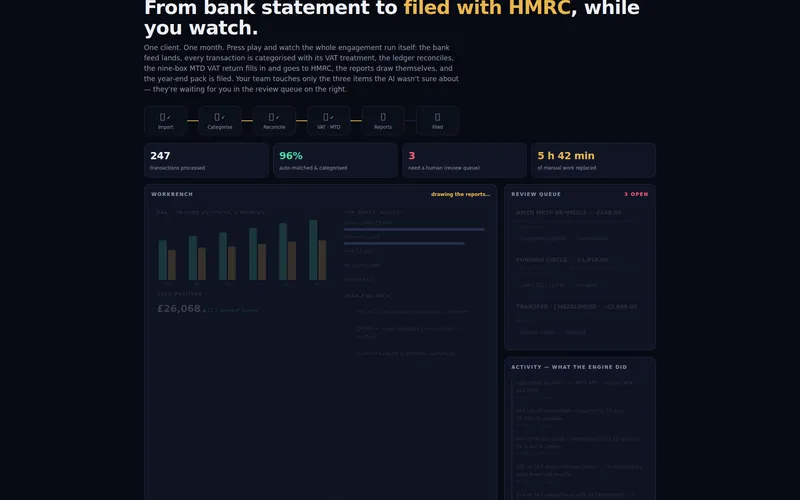Click the 'ACTIVITY — WHAT THE ENGINE DID' heading
This screenshot has height=500, width=800.
569,367
